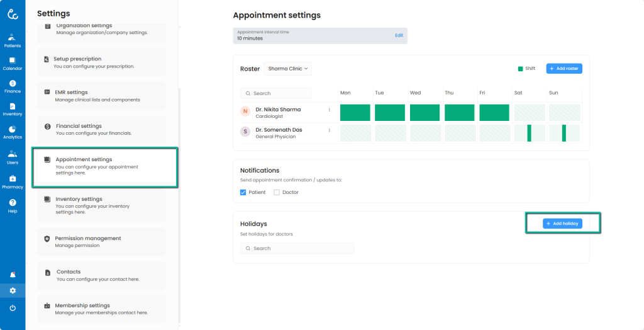The height and width of the screenshot is (330, 644).
Task: Go to Finance in sidebar
Action: [x=13, y=86]
